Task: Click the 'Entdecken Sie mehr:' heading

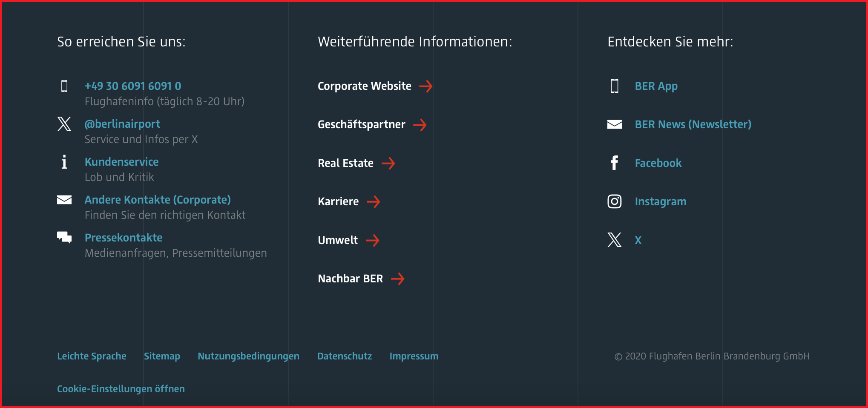Action: point(670,42)
